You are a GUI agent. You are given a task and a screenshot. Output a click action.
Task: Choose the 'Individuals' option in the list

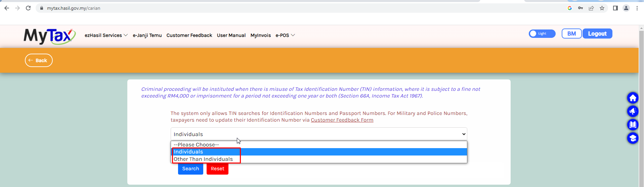click(x=188, y=152)
